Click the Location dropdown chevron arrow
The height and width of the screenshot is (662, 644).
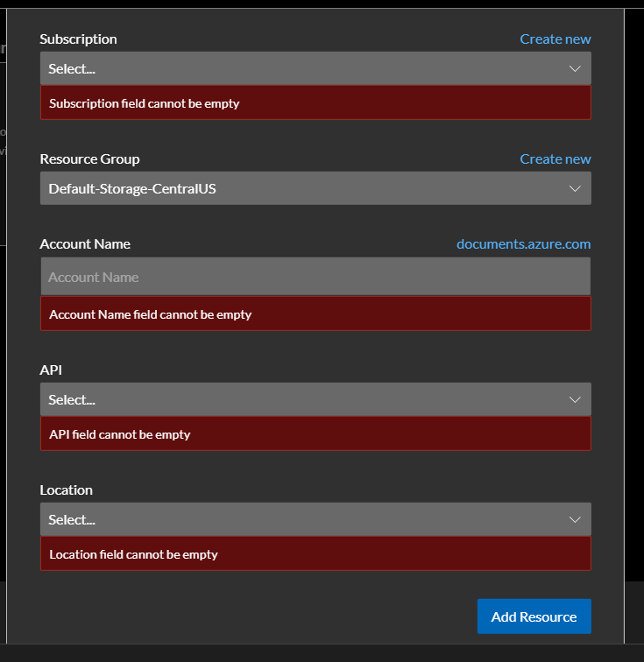[x=575, y=520]
